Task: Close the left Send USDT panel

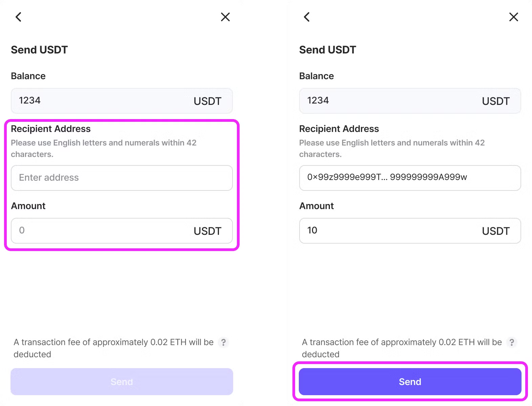Action: coord(225,17)
